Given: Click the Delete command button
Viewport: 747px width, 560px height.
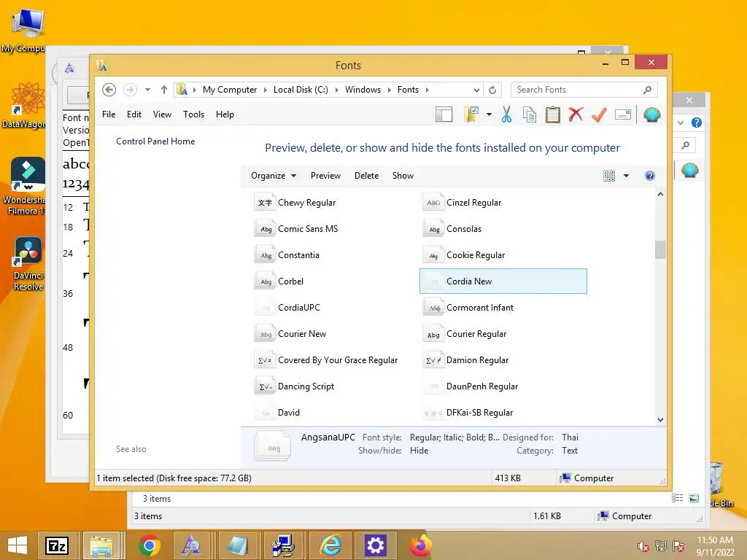Looking at the screenshot, I should click(x=366, y=176).
